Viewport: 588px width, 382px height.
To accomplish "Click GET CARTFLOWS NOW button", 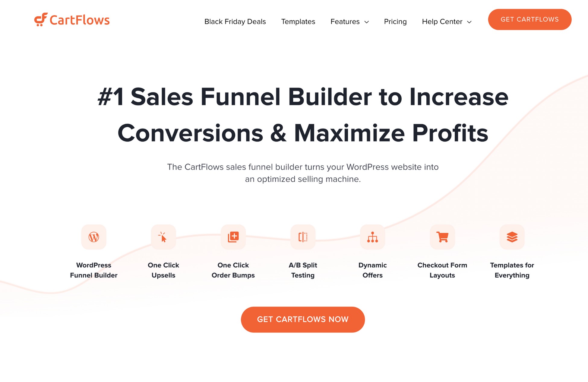I will coord(303,319).
